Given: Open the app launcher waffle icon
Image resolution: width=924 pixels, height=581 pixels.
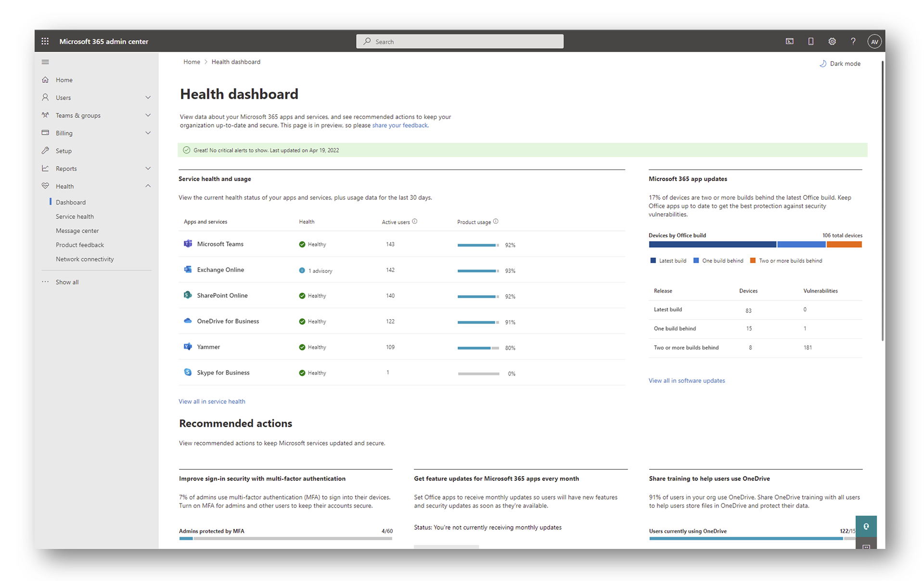Looking at the screenshot, I should [45, 41].
